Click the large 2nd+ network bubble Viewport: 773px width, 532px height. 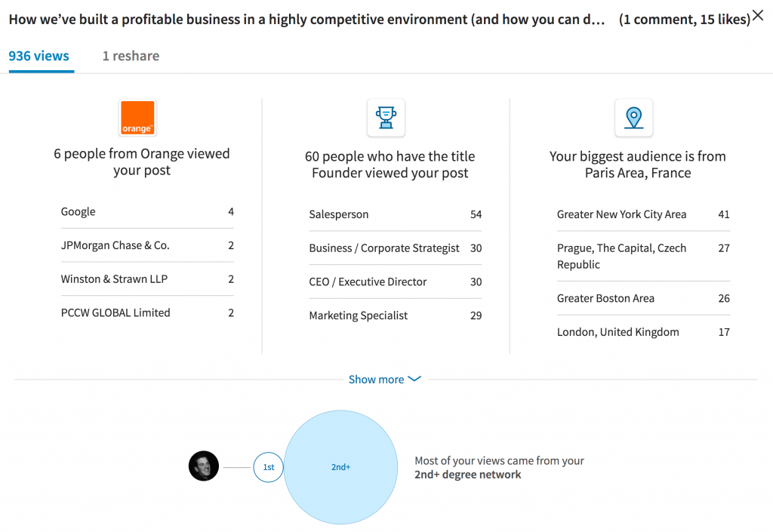tap(340, 467)
